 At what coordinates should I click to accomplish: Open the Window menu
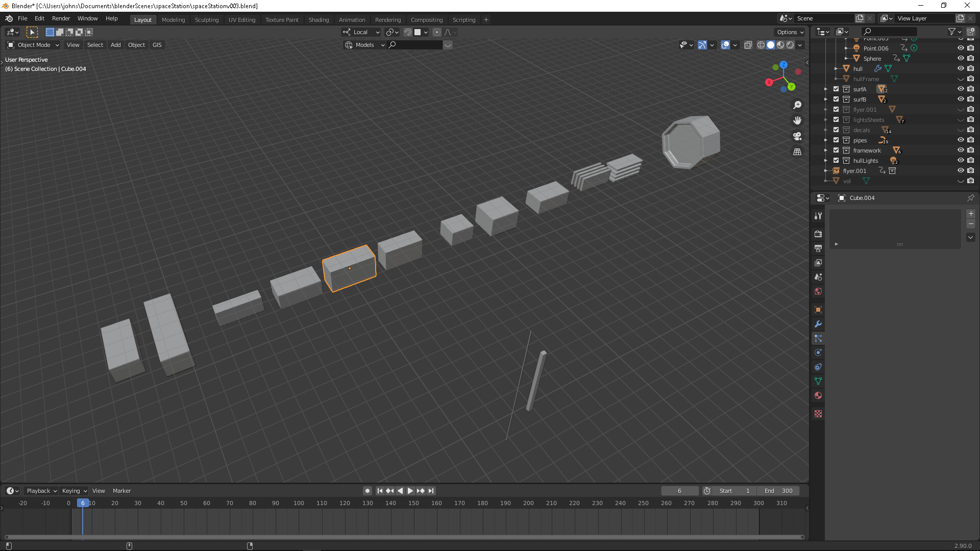(87, 18)
